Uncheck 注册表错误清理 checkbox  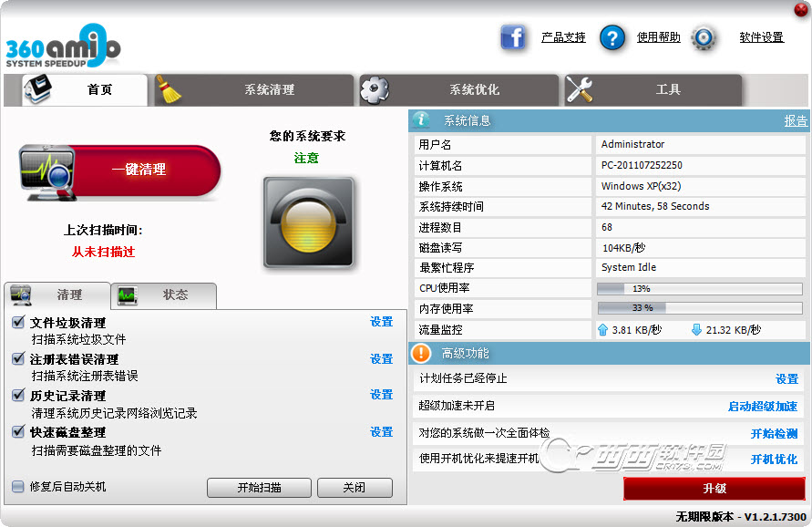click(18, 358)
